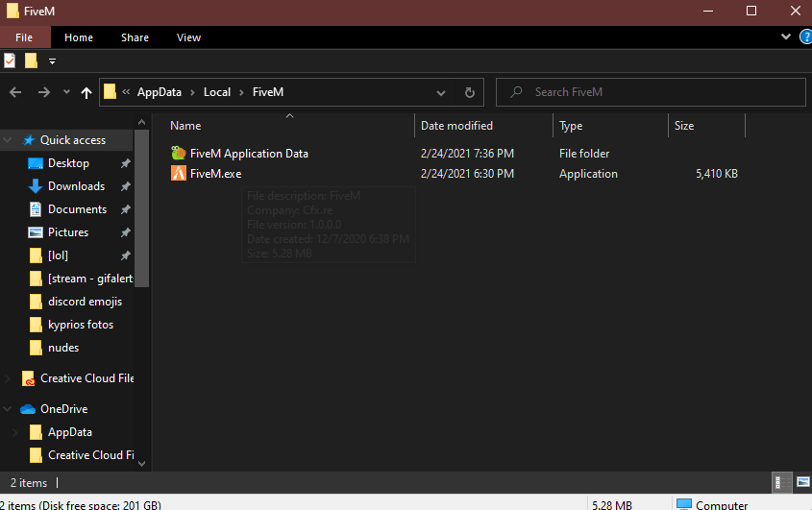
Task: Expand the chevron after AppData breadcrumb
Action: pos(192,92)
